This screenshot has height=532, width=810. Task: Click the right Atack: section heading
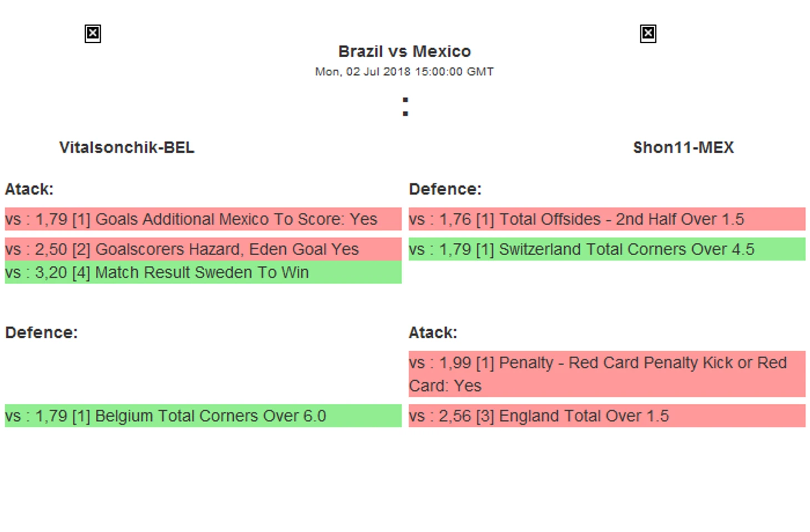[x=433, y=332]
